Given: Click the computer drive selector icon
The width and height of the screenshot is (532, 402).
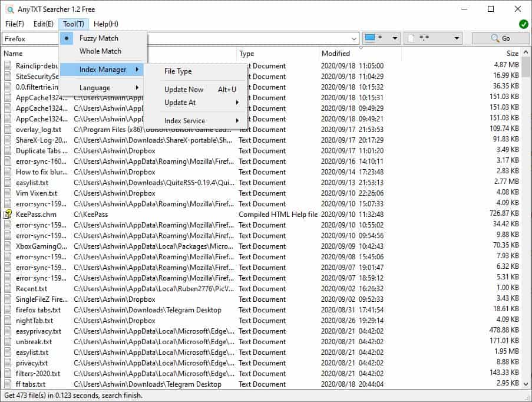Looking at the screenshot, I should point(370,38).
